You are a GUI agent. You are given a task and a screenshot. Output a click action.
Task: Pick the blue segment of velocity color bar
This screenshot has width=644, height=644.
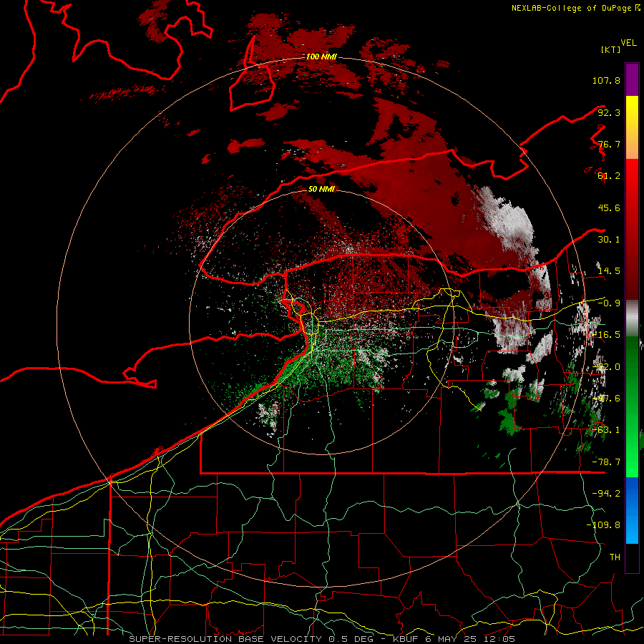click(x=632, y=510)
